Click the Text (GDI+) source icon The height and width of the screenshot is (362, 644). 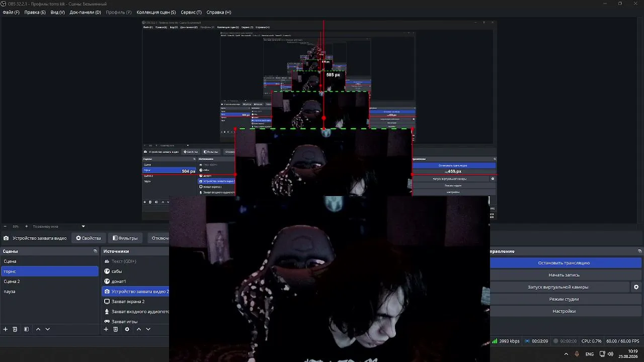107,261
